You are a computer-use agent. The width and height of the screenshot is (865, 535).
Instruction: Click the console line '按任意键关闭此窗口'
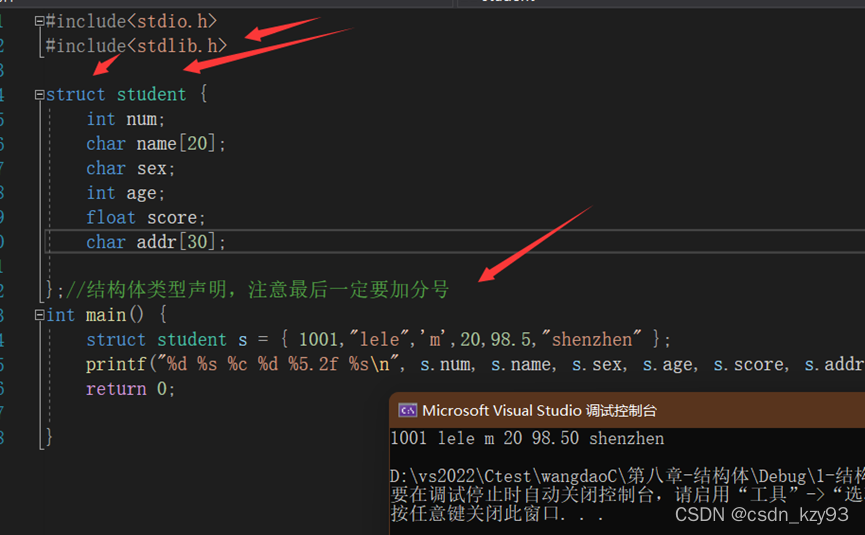coord(496,513)
